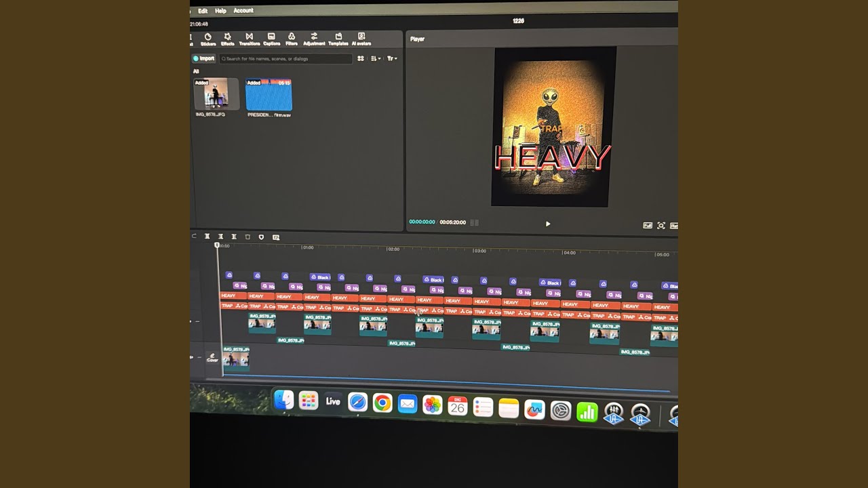Open Safari from the Dock
Viewport: 868px width, 488px height.
pyautogui.click(x=357, y=402)
